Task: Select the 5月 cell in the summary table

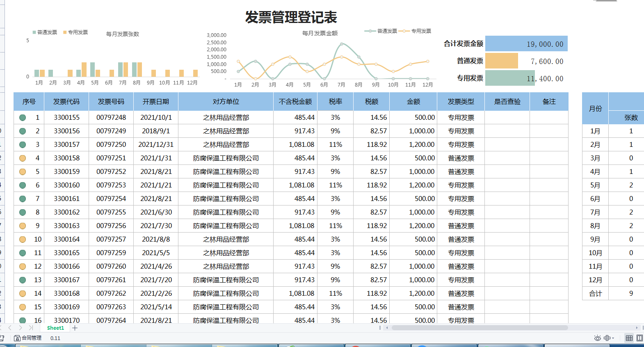Action: pyautogui.click(x=596, y=185)
